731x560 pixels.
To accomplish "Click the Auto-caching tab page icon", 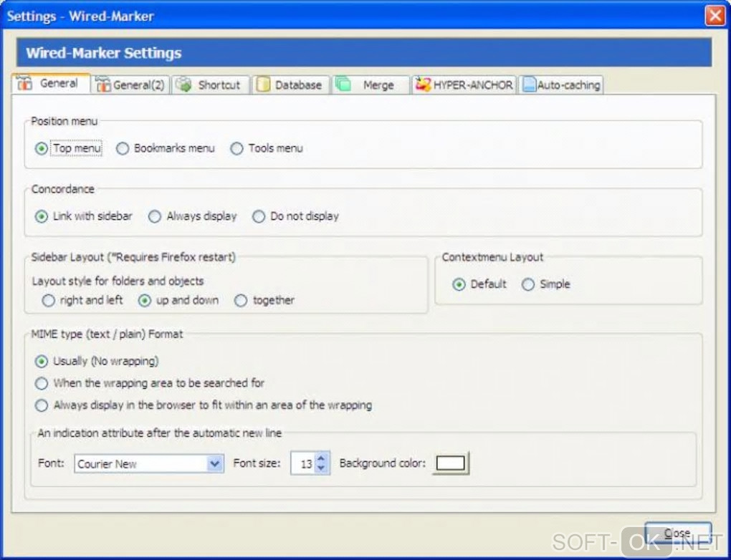I will 529,85.
